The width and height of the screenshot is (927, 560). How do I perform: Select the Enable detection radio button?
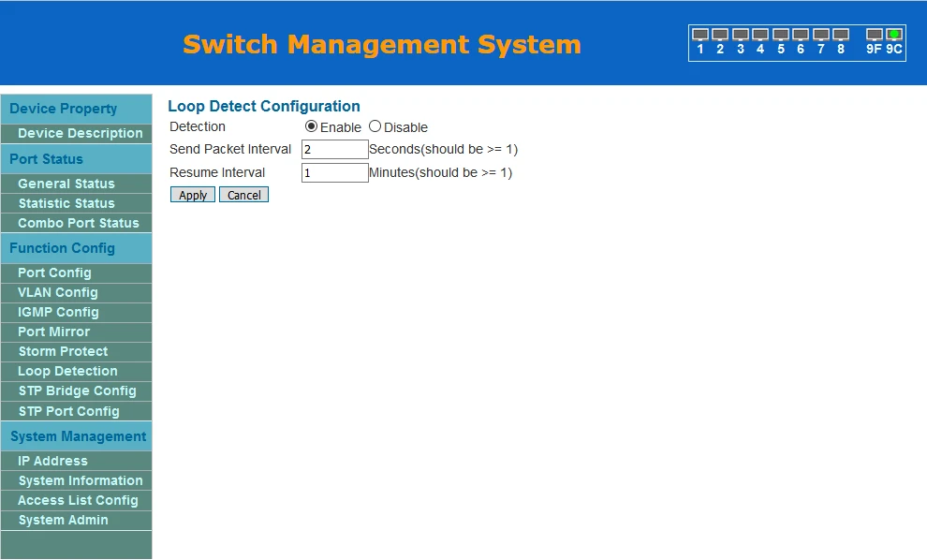312,126
